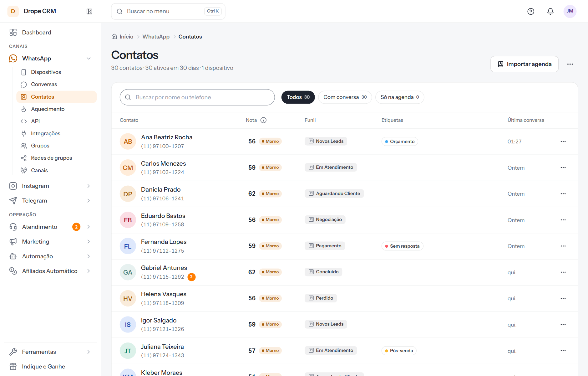The width and height of the screenshot is (588, 376).
Task: Click the Nota info circle icon
Action: (x=263, y=120)
